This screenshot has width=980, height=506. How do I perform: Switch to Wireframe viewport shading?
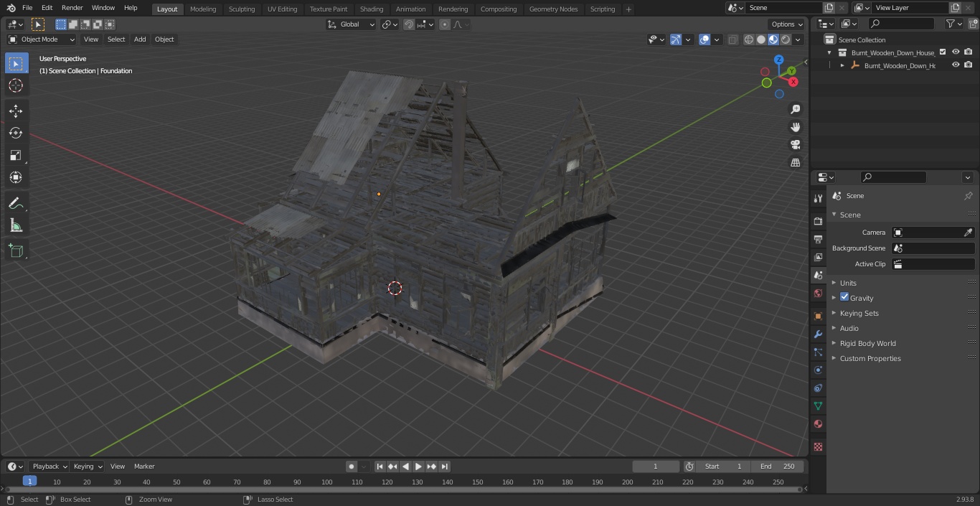(749, 39)
